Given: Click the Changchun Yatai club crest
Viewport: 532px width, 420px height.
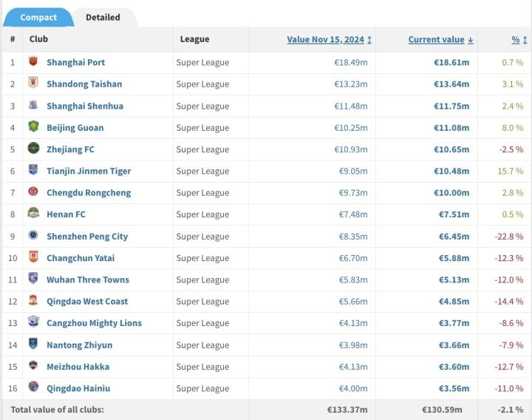Looking at the screenshot, I should (33, 257).
